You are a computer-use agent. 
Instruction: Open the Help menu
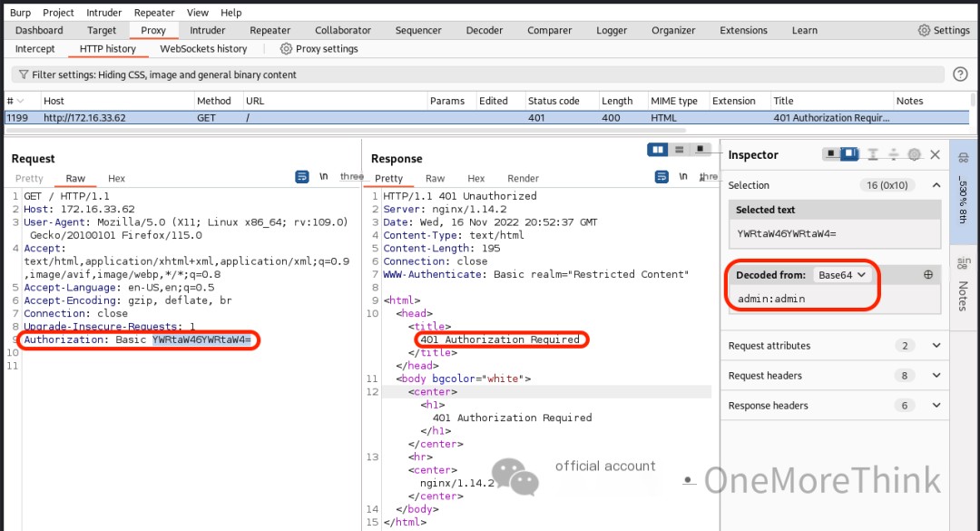(x=230, y=13)
